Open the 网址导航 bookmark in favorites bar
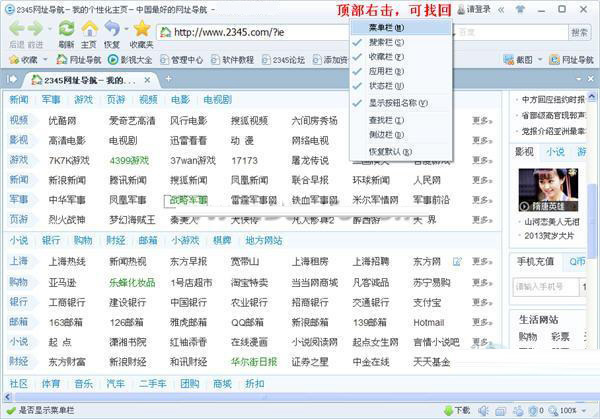The width and height of the screenshot is (600, 419). [79, 60]
